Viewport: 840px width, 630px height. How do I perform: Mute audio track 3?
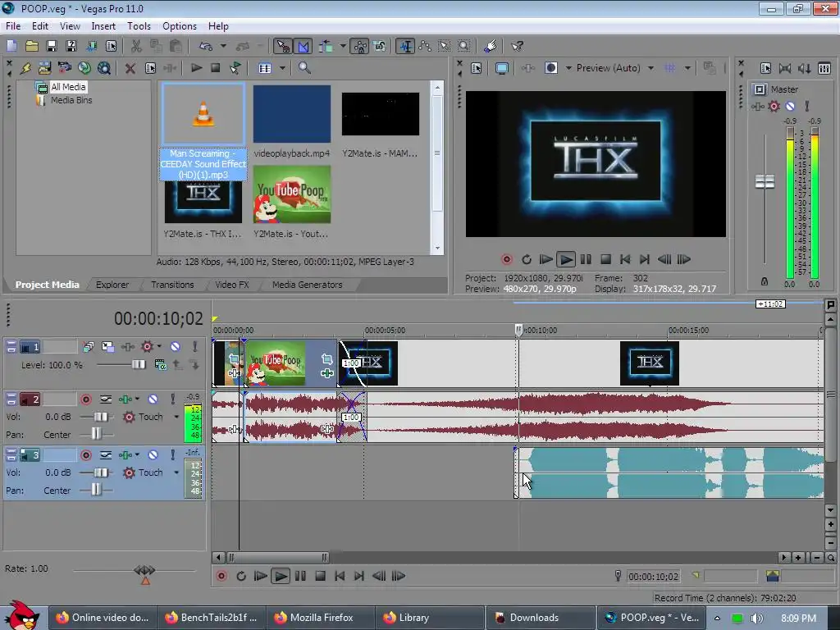tap(153, 454)
